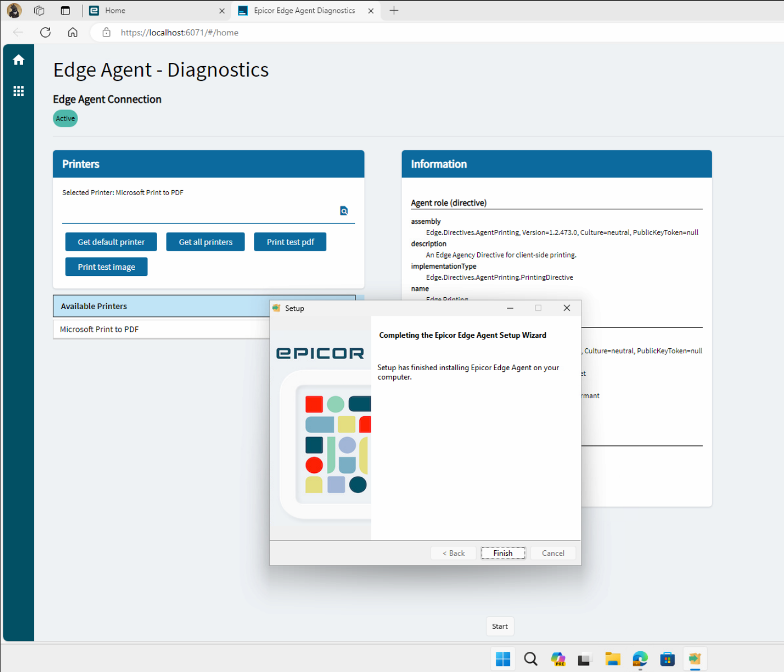The image size is (784, 672).
Task: Click the Agent role (directive) heading
Action: [x=449, y=203]
